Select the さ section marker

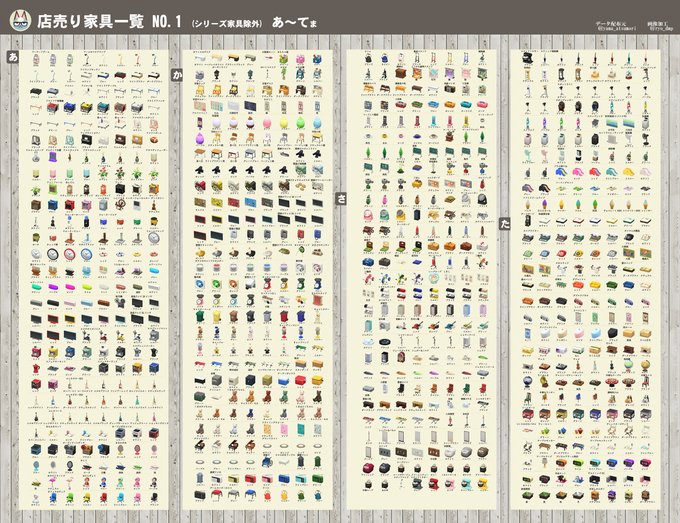(342, 199)
